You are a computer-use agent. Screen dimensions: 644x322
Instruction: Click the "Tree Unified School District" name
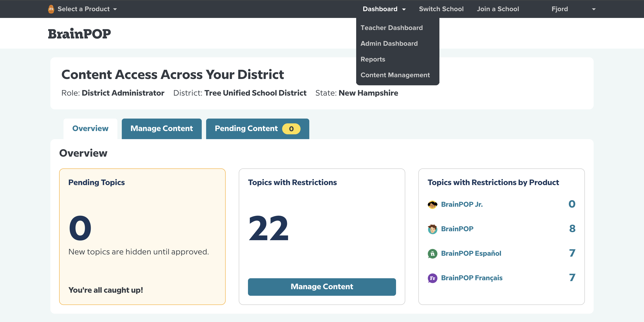point(255,93)
